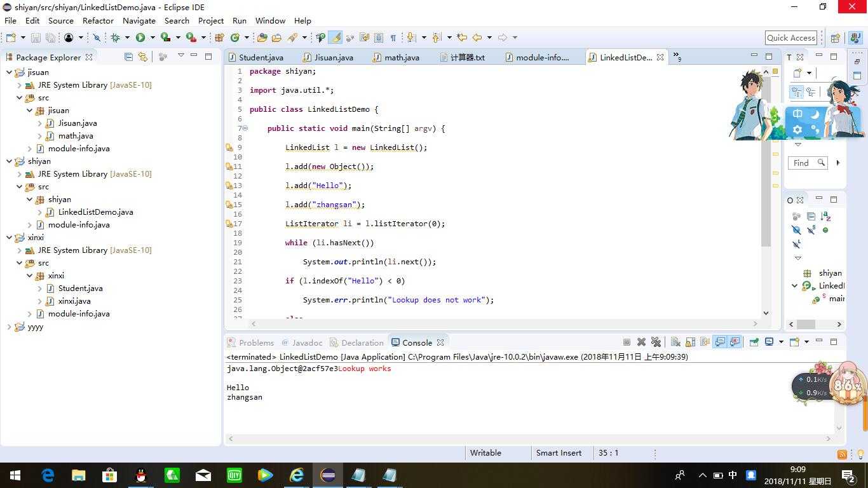Toggle Show Whitespace Characters pilcrow icon
868x488 pixels.
(x=393, y=37)
